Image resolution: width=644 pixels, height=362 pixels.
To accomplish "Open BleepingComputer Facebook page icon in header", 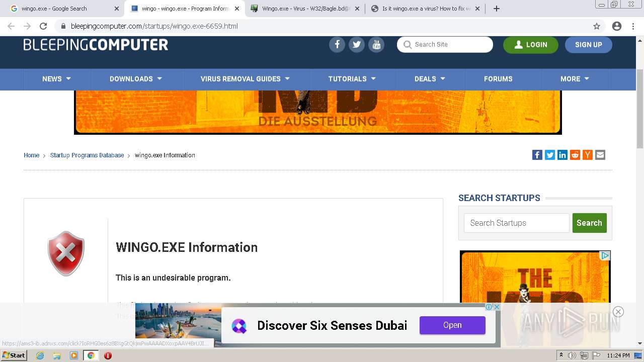I will pyautogui.click(x=337, y=44).
